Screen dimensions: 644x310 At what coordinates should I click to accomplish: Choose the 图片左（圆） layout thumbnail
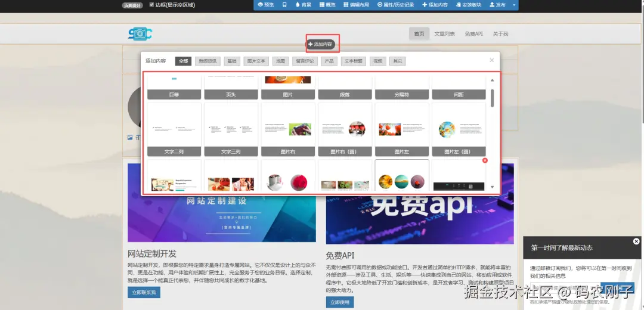point(459,129)
